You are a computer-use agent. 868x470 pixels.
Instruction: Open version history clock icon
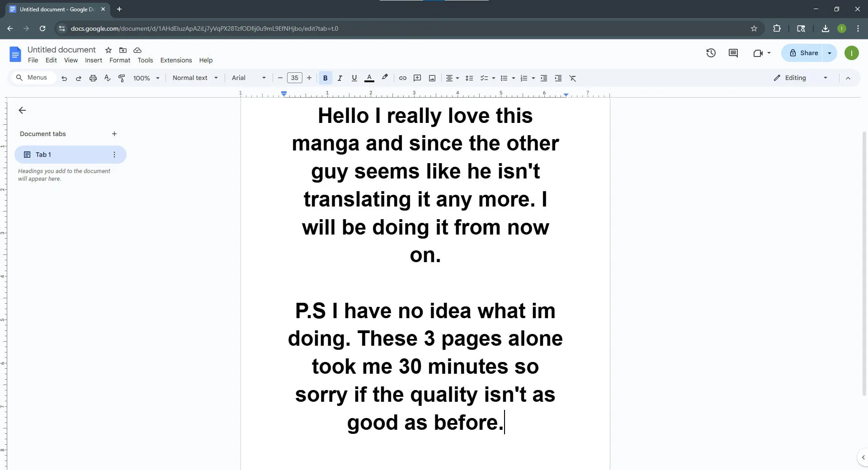711,53
